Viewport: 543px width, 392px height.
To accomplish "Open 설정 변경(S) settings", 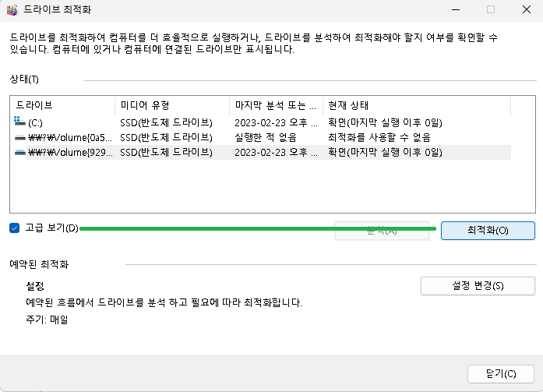I will (478, 286).
